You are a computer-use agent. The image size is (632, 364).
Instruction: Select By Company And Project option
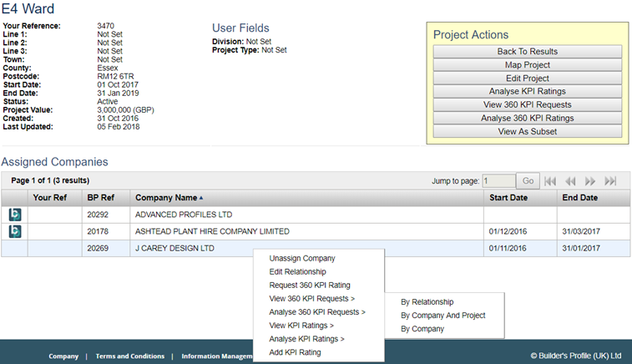pos(443,316)
